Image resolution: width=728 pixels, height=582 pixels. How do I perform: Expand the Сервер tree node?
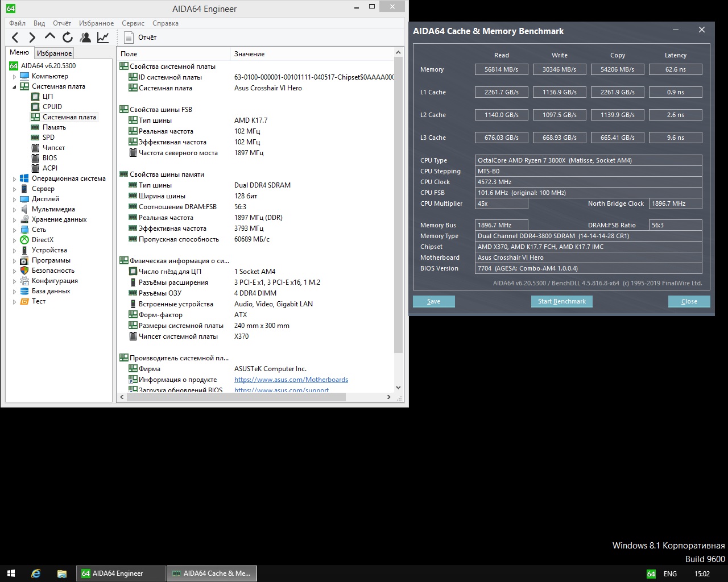coord(15,189)
